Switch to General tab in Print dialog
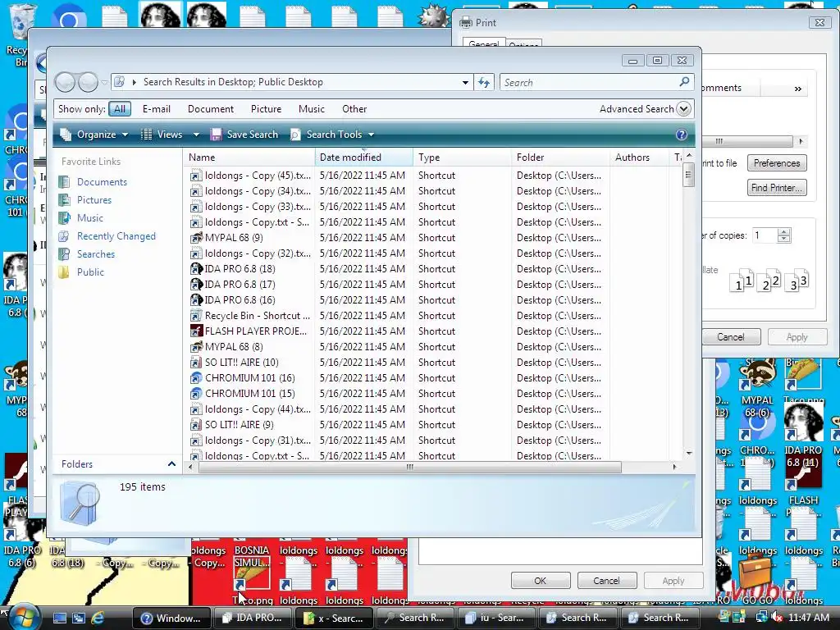 [x=483, y=43]
